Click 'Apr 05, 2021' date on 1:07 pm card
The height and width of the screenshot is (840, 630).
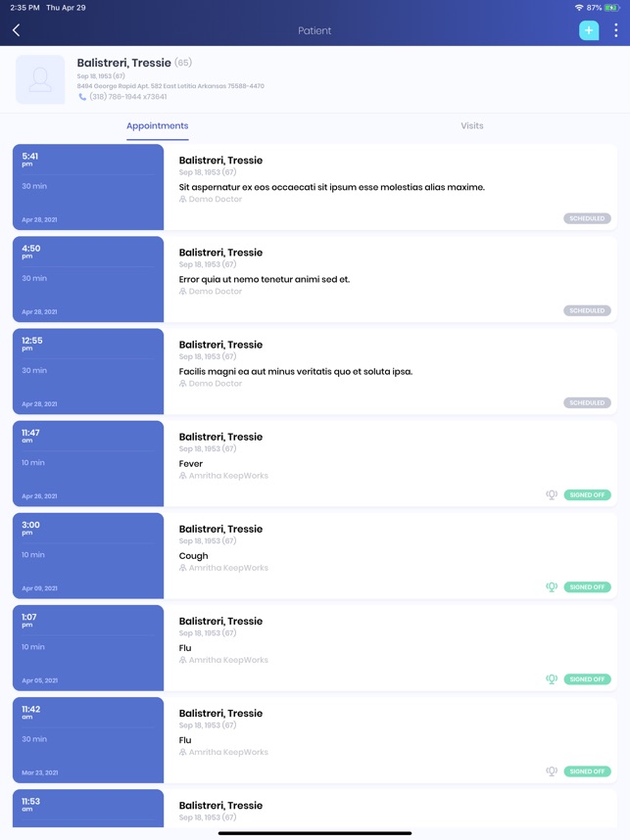pyautogui.click(x=39, y=680)
